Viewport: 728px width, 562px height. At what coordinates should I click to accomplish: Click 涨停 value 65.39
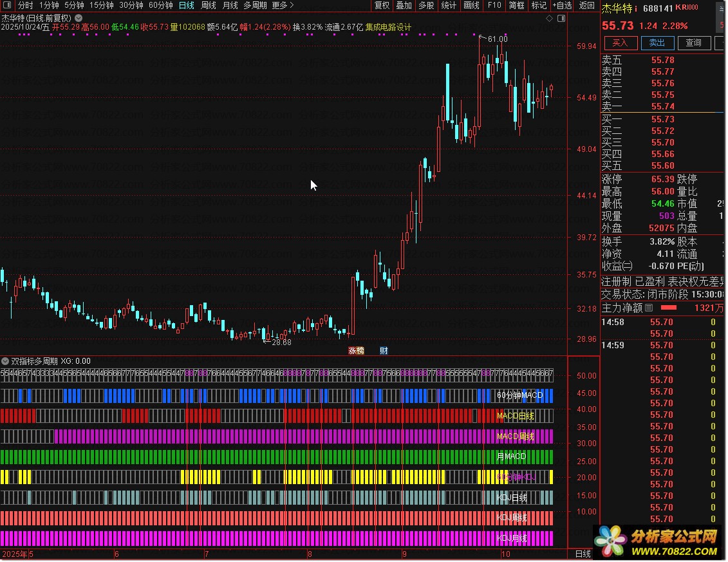coord(662,179)
